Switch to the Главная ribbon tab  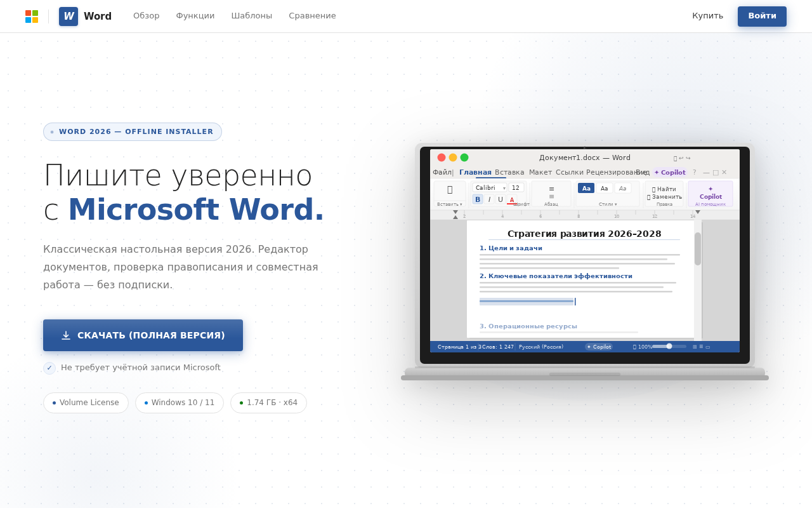pos(475,173)
